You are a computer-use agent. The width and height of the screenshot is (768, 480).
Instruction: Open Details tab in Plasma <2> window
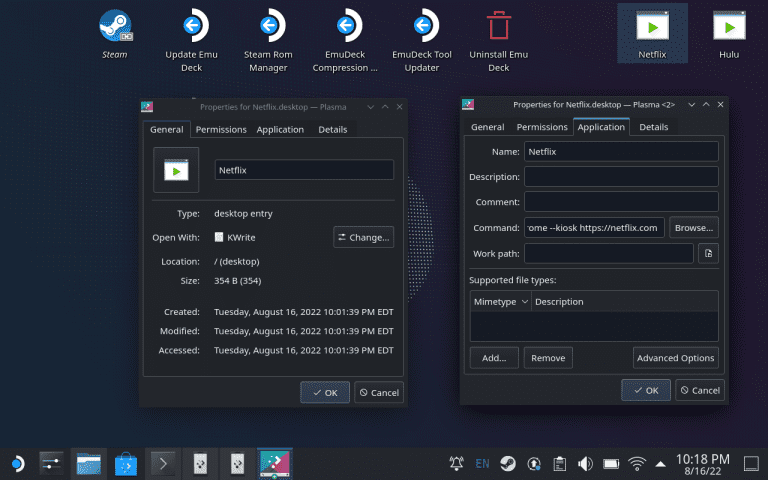[653, 127]
